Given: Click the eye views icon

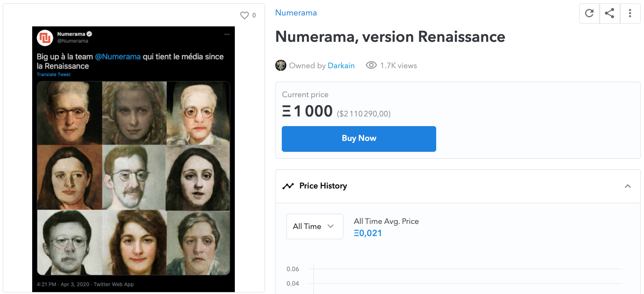Looking at the screenshot, I should [371, 65].
